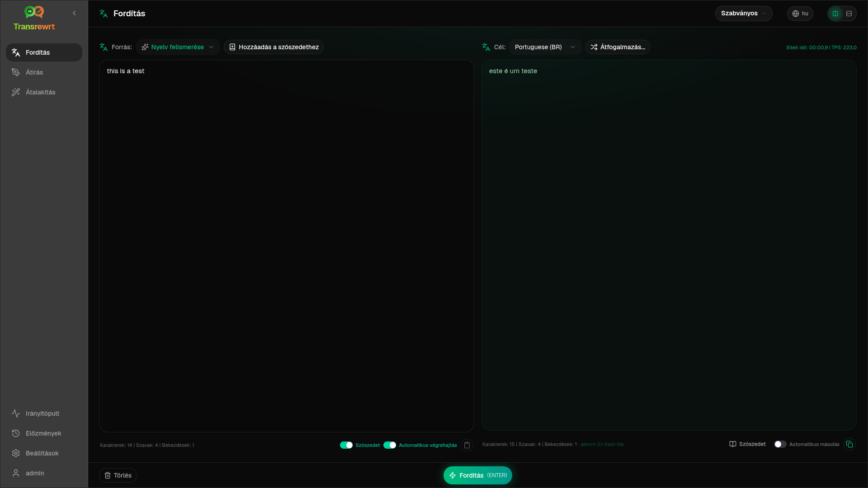Viewport: 868px width, 488px height.
Task: Copy the translation with the copy icon
Action: (849, 444)
